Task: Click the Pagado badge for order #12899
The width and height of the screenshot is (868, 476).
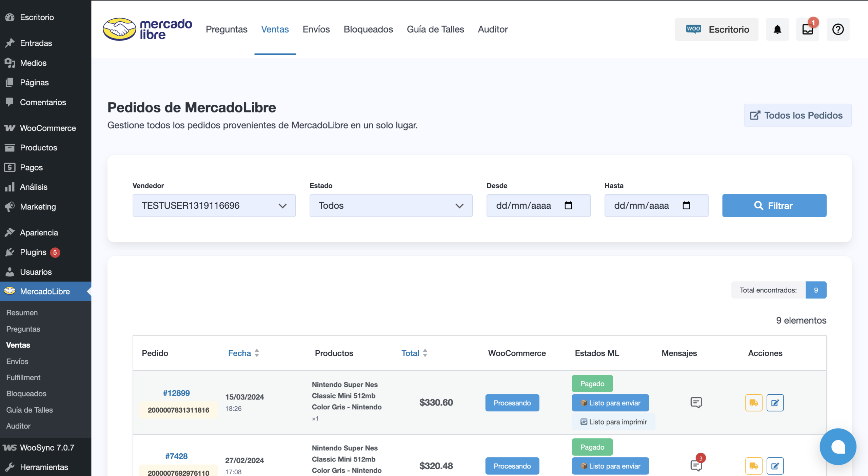Action: click(592, 384)
